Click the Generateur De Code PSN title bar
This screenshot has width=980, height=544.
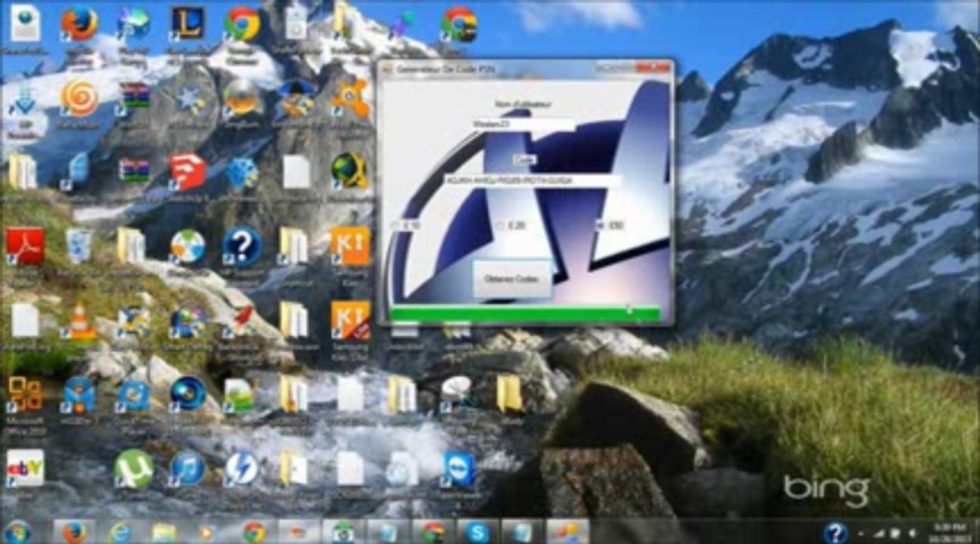coord(525,70)
